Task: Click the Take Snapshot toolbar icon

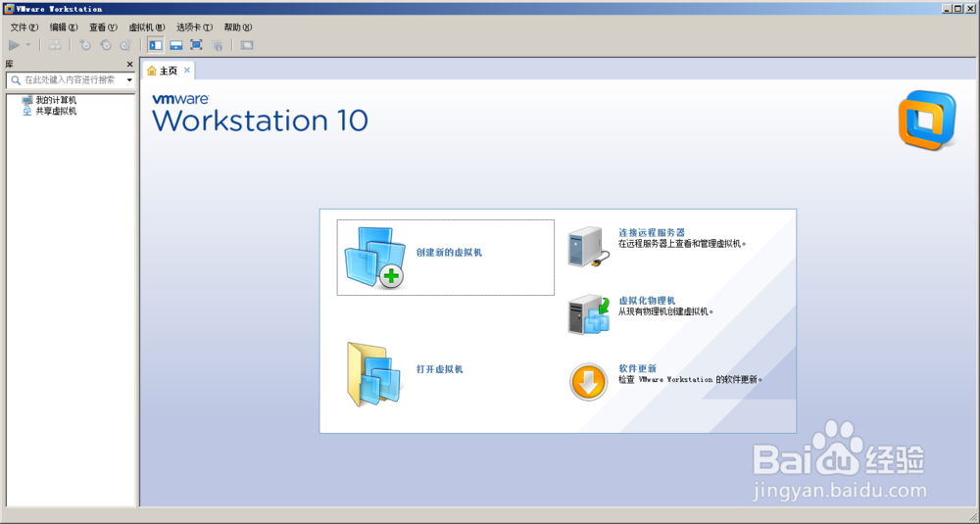Action: (x=85, y=45)
